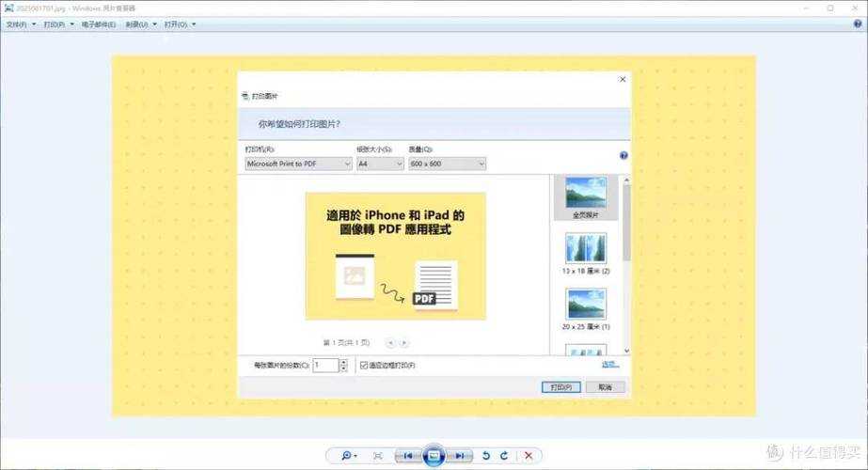Click the Photo Viewer title bar app icon

[8, 8]
